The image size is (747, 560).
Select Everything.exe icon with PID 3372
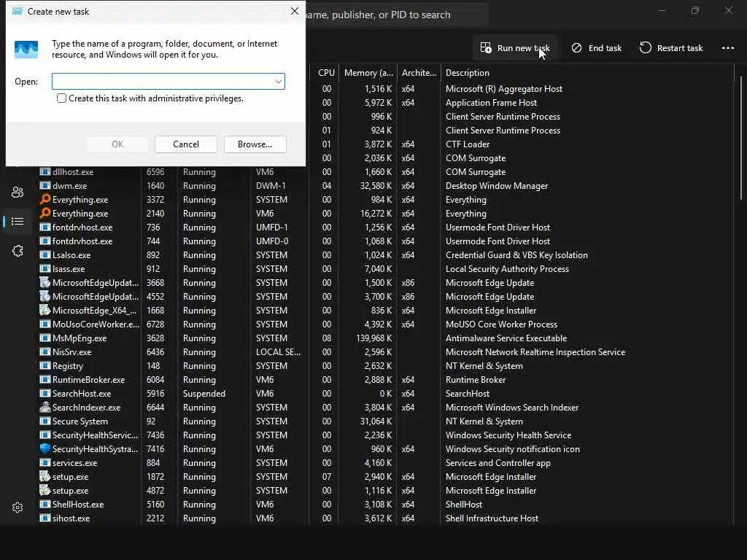point(44,199)
